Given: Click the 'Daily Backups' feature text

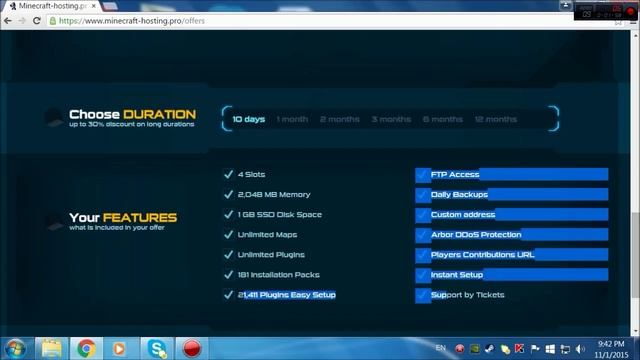Looking at the screenshot, I should 459,194.
